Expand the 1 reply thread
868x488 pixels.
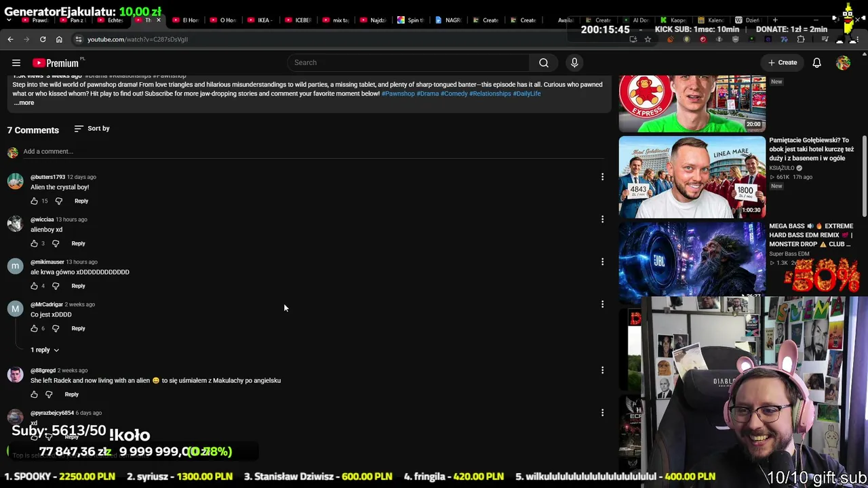point(45,350)
